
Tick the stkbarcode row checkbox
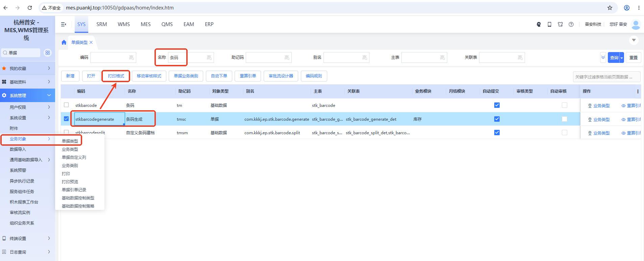click(x=66, y=105)
